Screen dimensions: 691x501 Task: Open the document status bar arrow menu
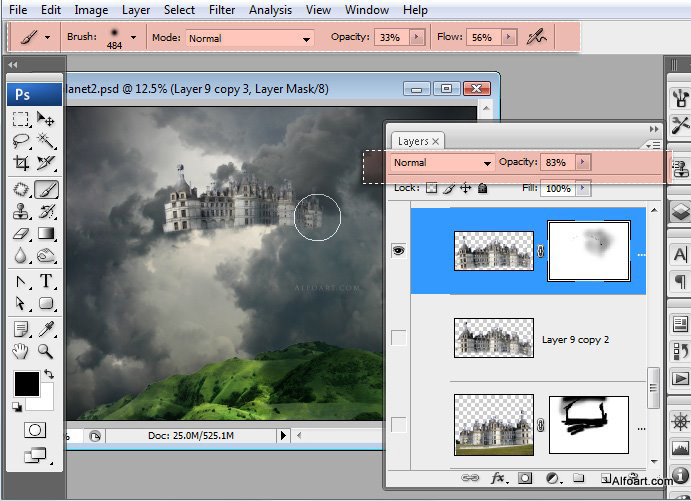283,435
